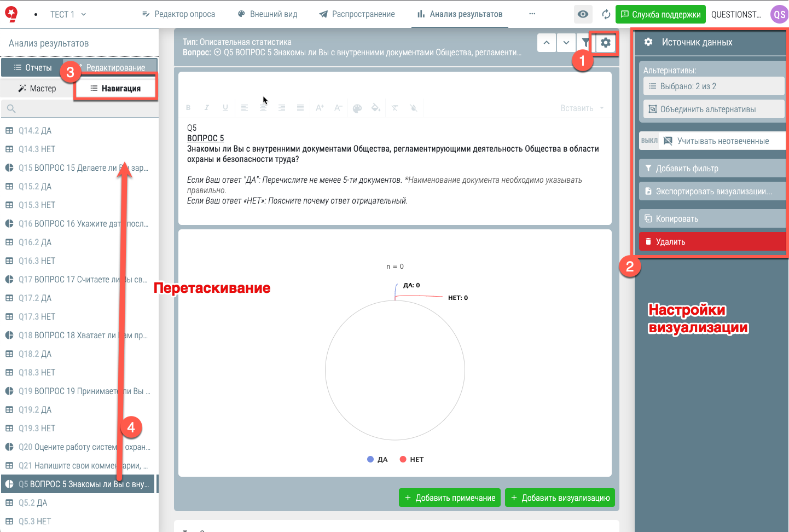The width and height of the screenshot is (789, 532).
Task: Align text right in the editor toolbar
Action: 282,108
